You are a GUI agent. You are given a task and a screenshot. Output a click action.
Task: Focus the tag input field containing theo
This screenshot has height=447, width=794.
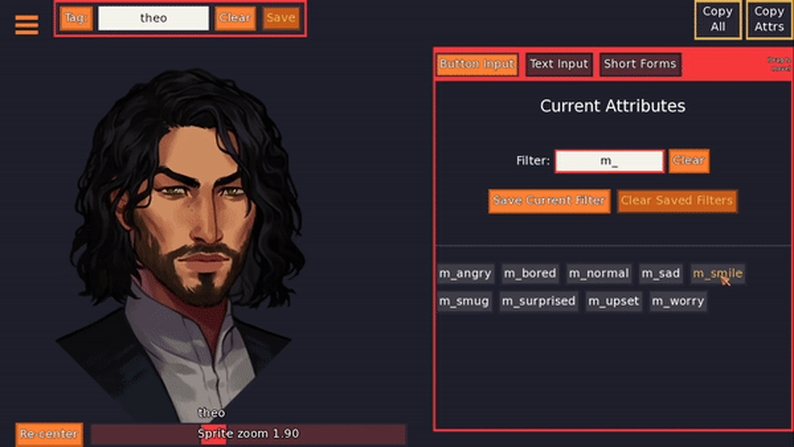[153, 18]
